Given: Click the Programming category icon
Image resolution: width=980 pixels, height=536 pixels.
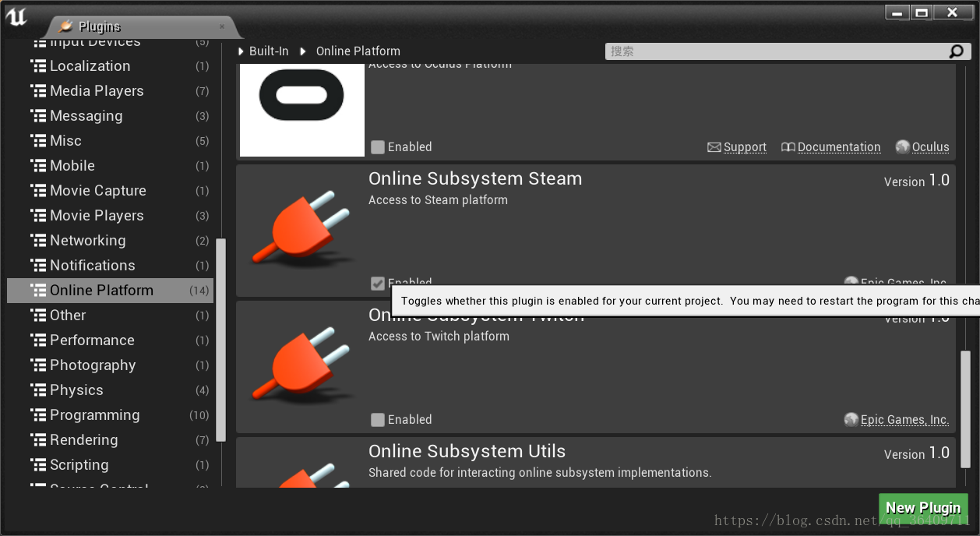Looking at the screenshot, I should tap(38, 415).
